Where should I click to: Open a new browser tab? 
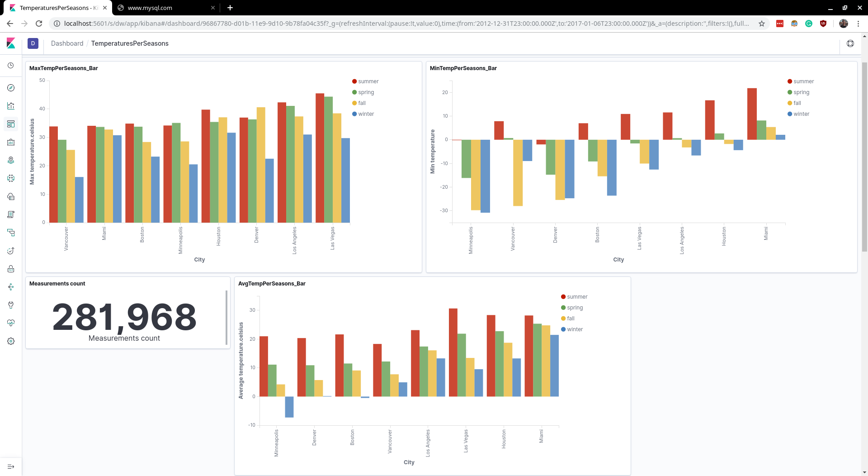[230, 8]
